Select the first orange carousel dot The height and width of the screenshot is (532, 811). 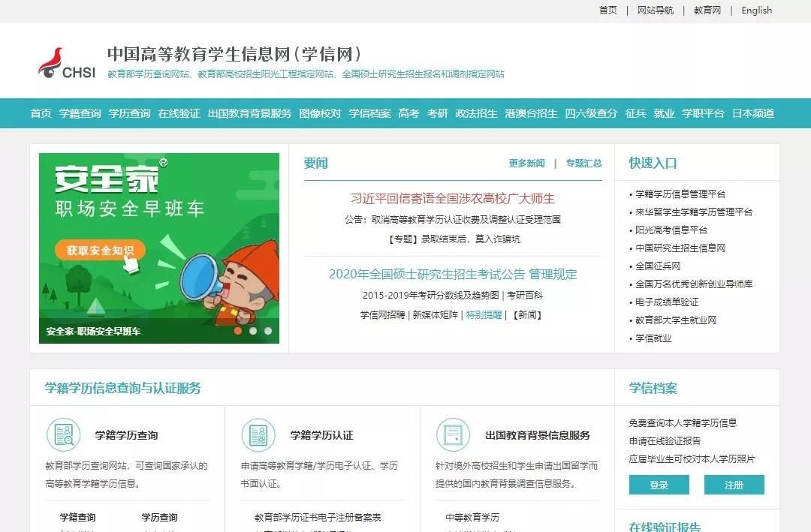pos(238,330)
